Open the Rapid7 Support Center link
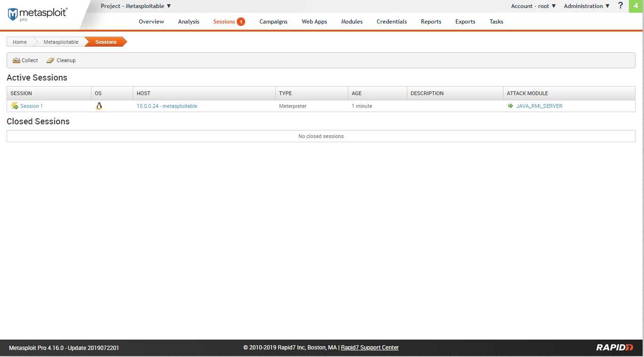The width and height of the screenshot is (644, 357). coord(370,348)
